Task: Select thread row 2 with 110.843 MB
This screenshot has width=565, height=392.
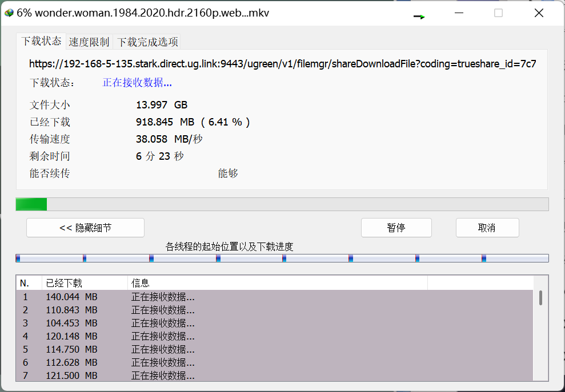Action: (x=275, y=310)
